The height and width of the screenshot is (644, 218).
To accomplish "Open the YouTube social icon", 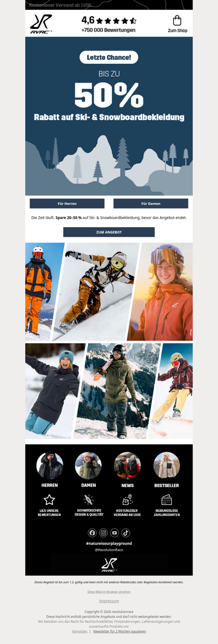I will (114, 533).
